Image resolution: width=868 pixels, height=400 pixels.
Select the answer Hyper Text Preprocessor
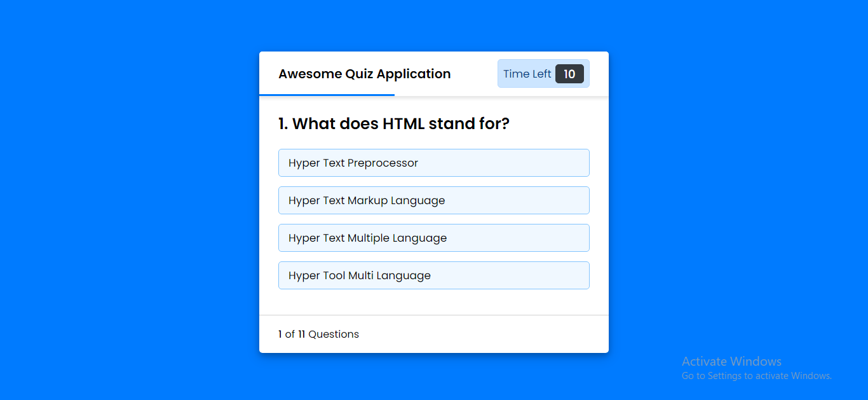(433, 163)
